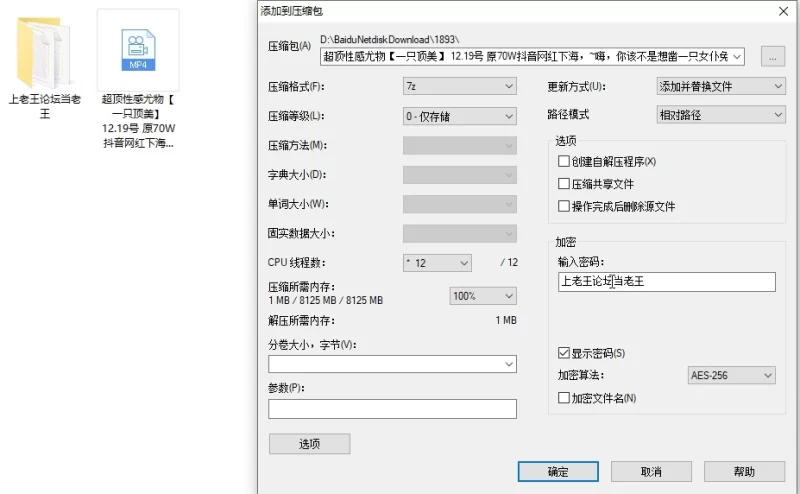The height and width of the screenshot is (494, 800).
Task: Open the 压缩格式 7z dropdown
Action: click(x=460, y=86)
